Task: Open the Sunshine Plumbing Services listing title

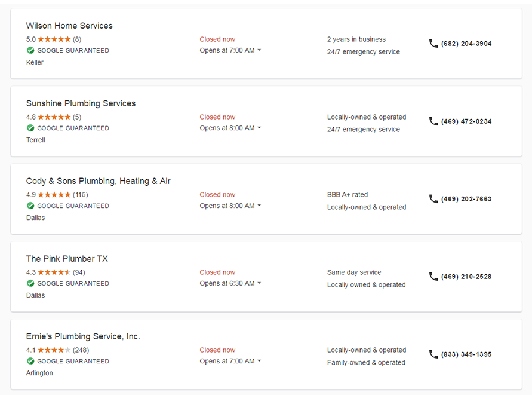Action: 81,103
